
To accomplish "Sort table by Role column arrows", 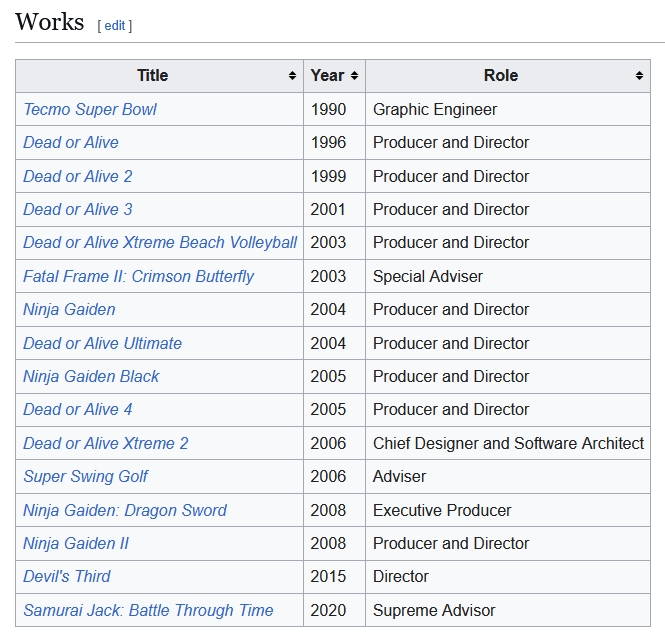I will tap(639, 75).
